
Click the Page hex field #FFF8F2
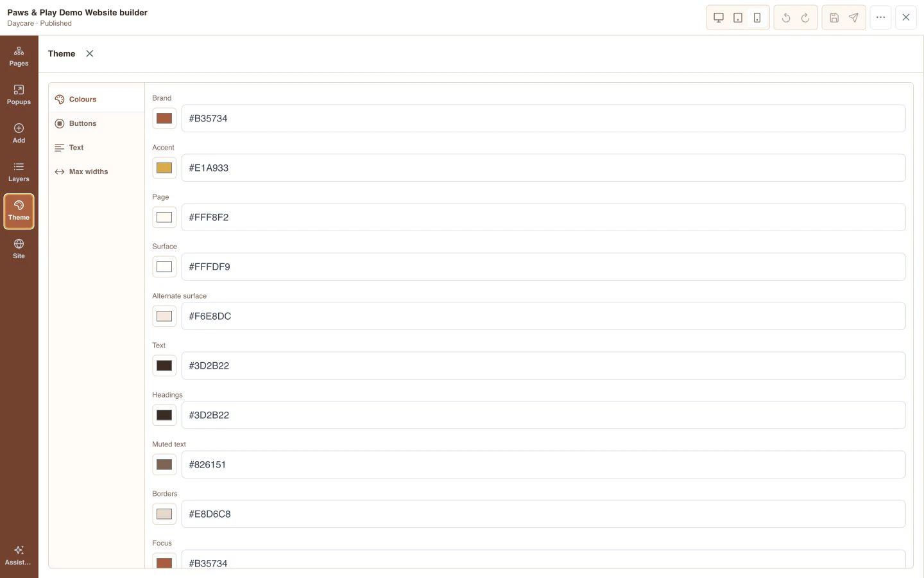(x=543, y=217)
